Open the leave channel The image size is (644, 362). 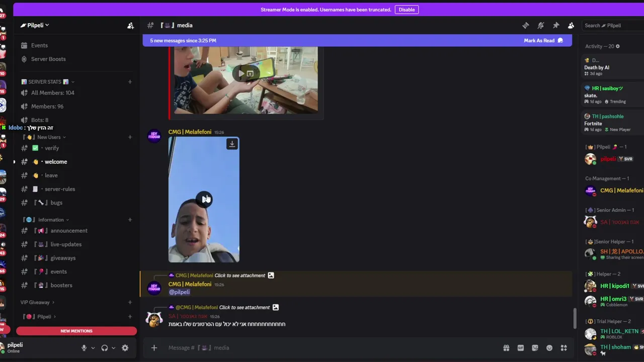point(75,175)
